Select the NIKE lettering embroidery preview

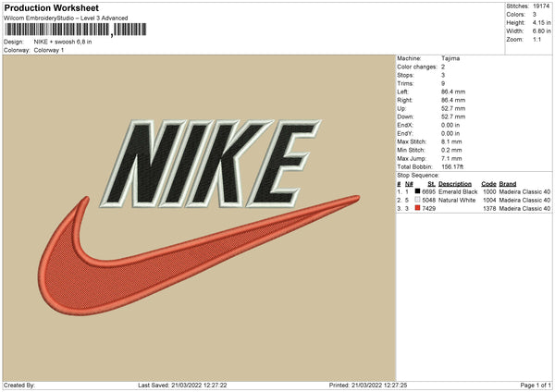[x=211, y=163]
